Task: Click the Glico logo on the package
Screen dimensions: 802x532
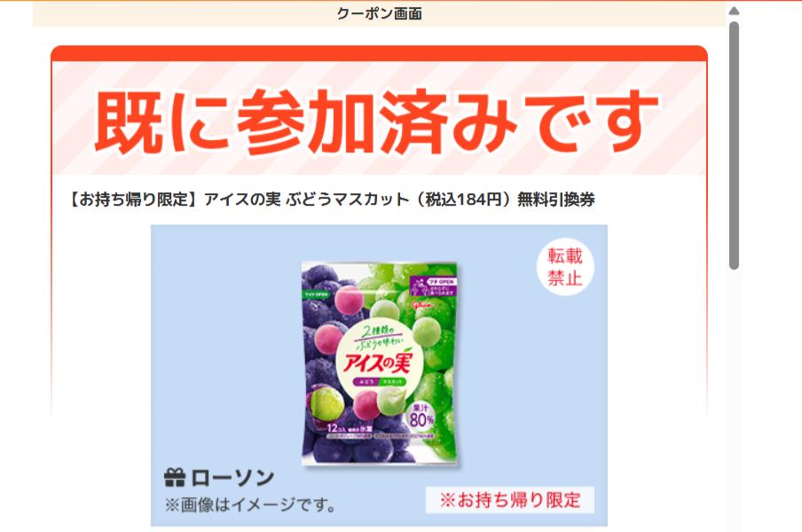Action: pos(422,304)
